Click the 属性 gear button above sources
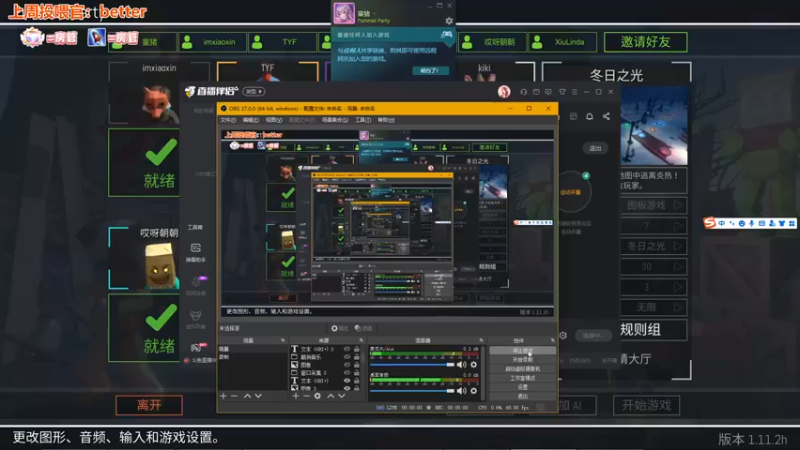 pyautogui.click(x=339, y=329)
